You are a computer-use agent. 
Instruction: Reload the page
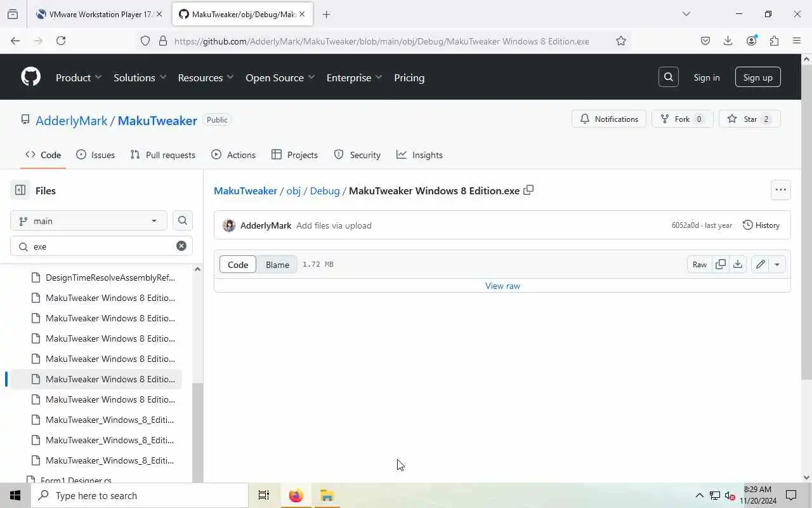coord(61,41)
